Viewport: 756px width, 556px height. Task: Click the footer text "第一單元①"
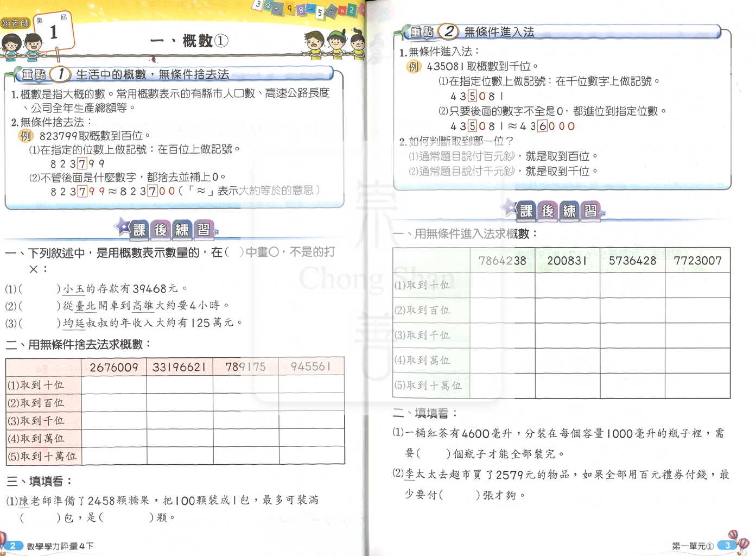click(x=693, y=546)
